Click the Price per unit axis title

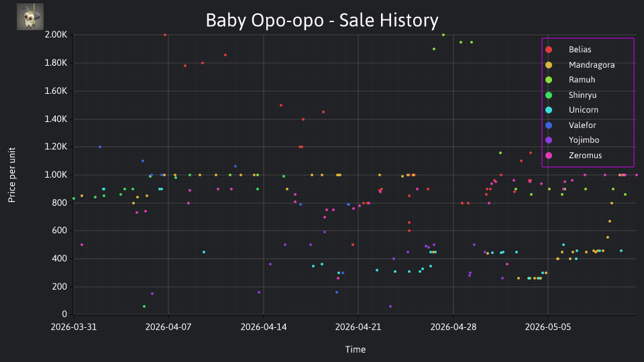12,175
